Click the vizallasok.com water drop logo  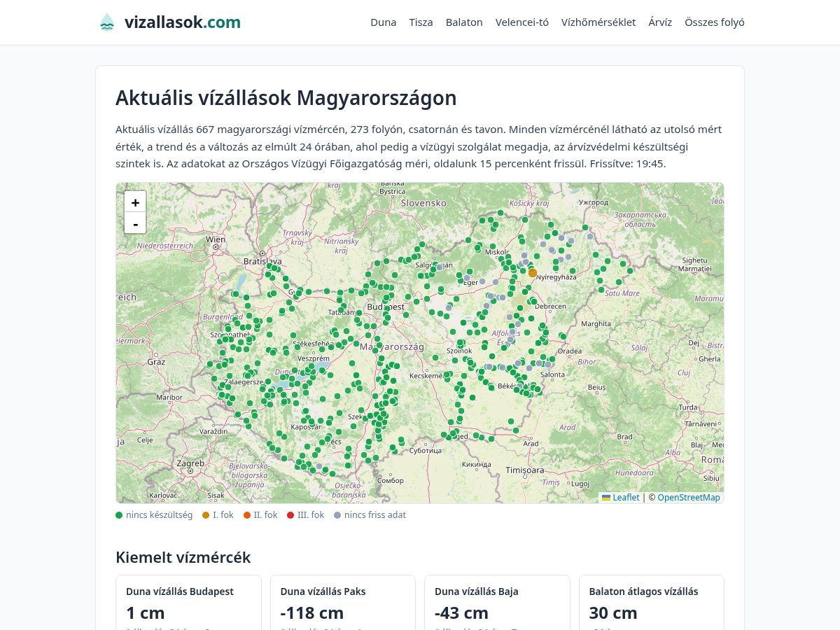[x=106, y=22]
